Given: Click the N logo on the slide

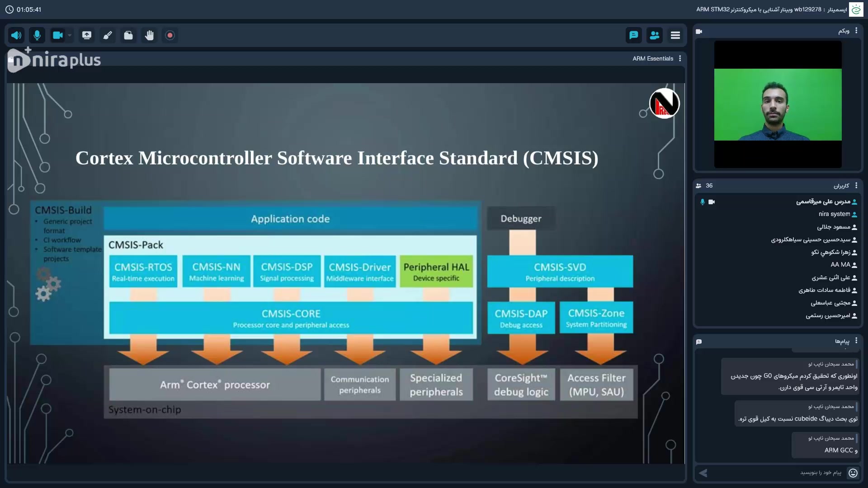Looking at the screenshot, I should [x=665, y=103].
